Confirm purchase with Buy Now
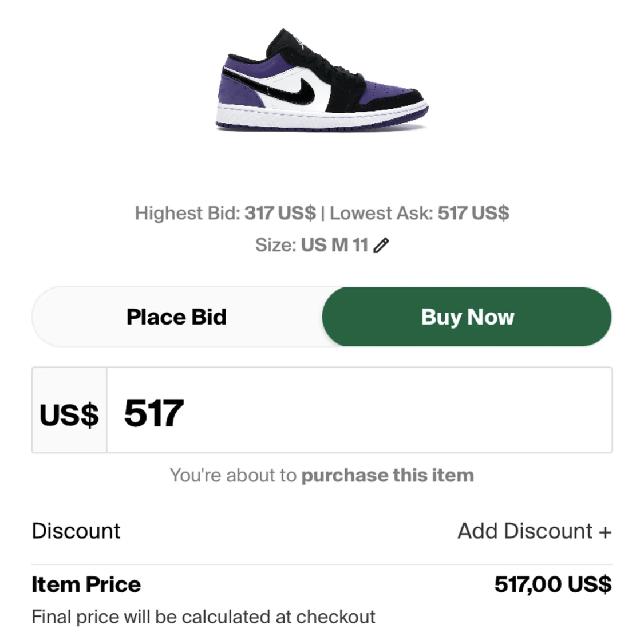Image resolution: width=644 pixels, height=644 pixels. [468, 317]
